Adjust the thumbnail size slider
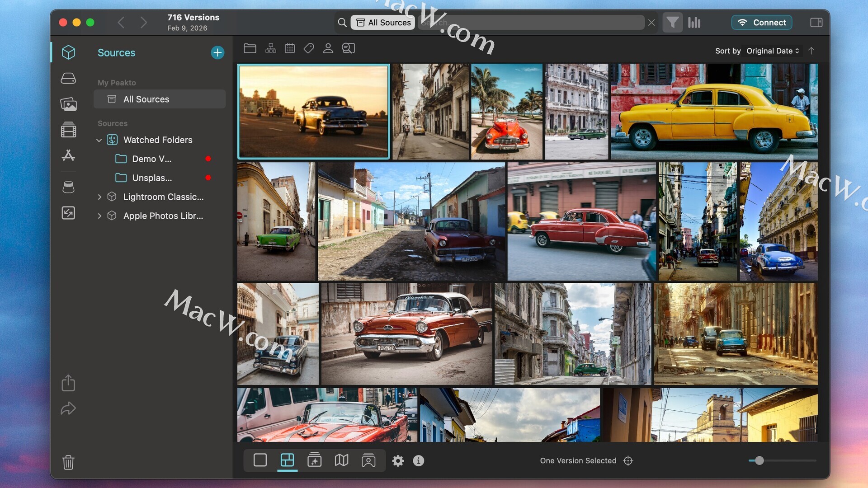Screen dimensions: 868x488 [x=759, y=460]
